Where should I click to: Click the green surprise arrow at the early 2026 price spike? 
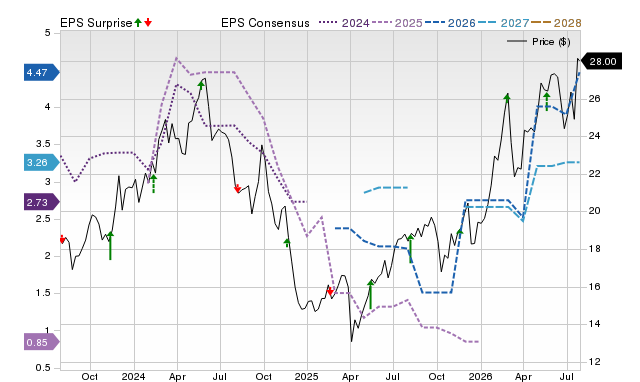pos(507,97)
